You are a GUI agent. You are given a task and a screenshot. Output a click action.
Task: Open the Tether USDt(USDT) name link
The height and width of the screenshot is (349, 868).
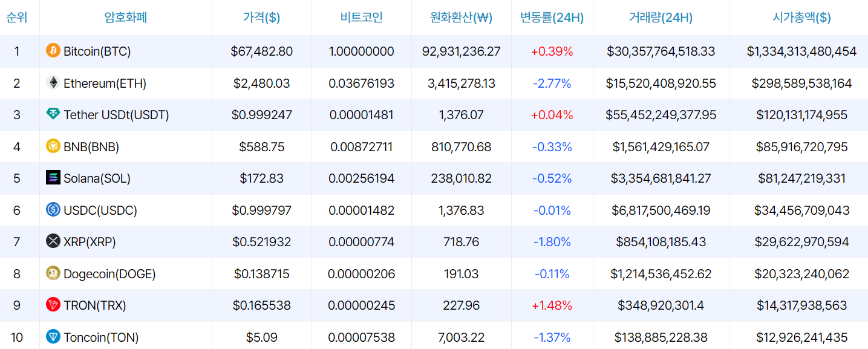(x=116, y=115)
